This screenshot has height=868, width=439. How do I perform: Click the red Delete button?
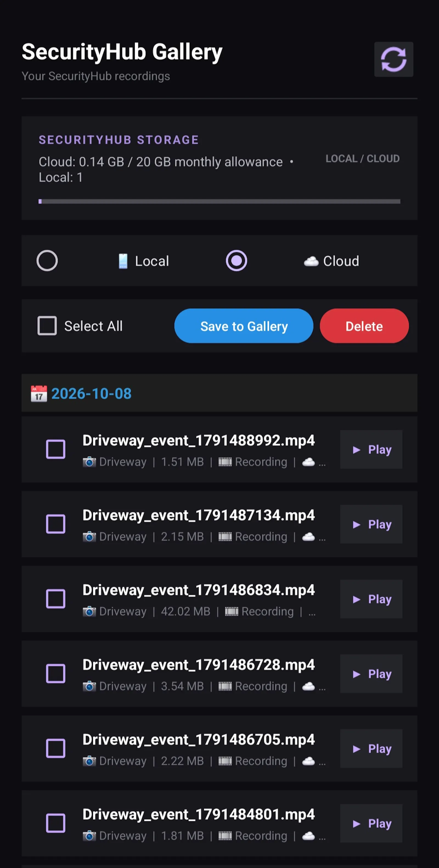pyautogui.click(x=364, y=326)
